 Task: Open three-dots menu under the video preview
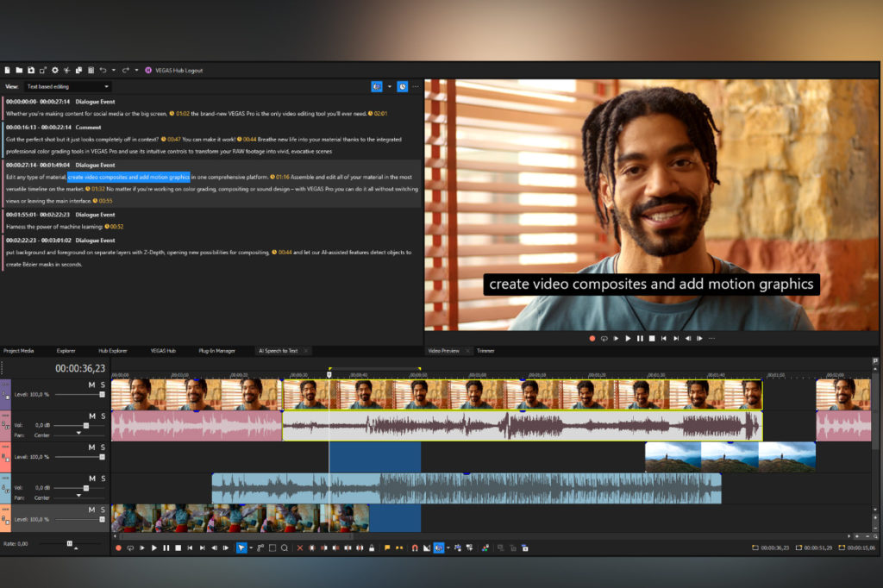[x=711, y=339]
